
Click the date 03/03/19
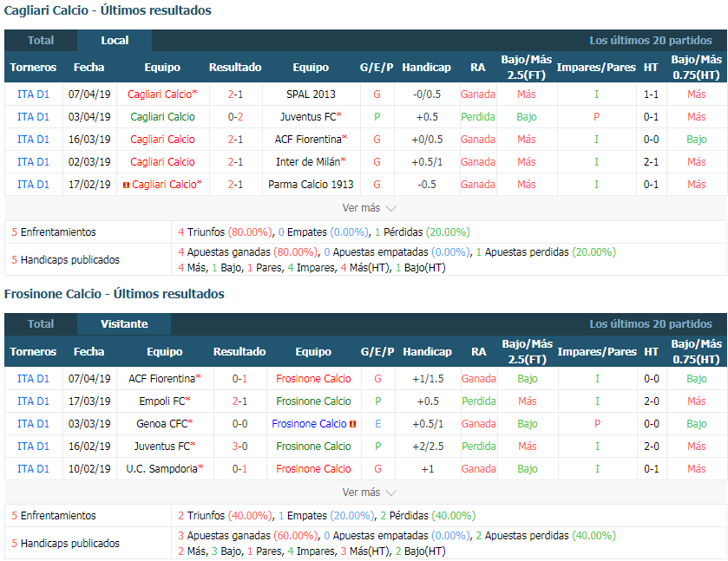coord(89,424)
